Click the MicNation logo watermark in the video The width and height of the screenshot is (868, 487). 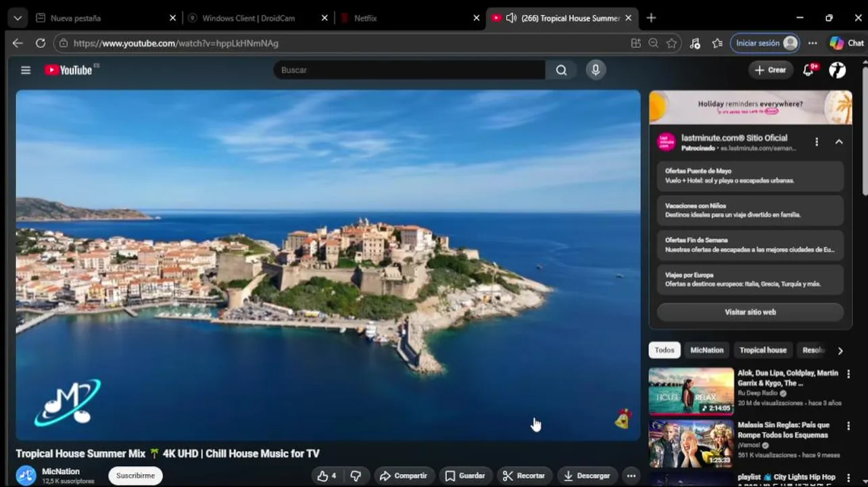[68, 402]
